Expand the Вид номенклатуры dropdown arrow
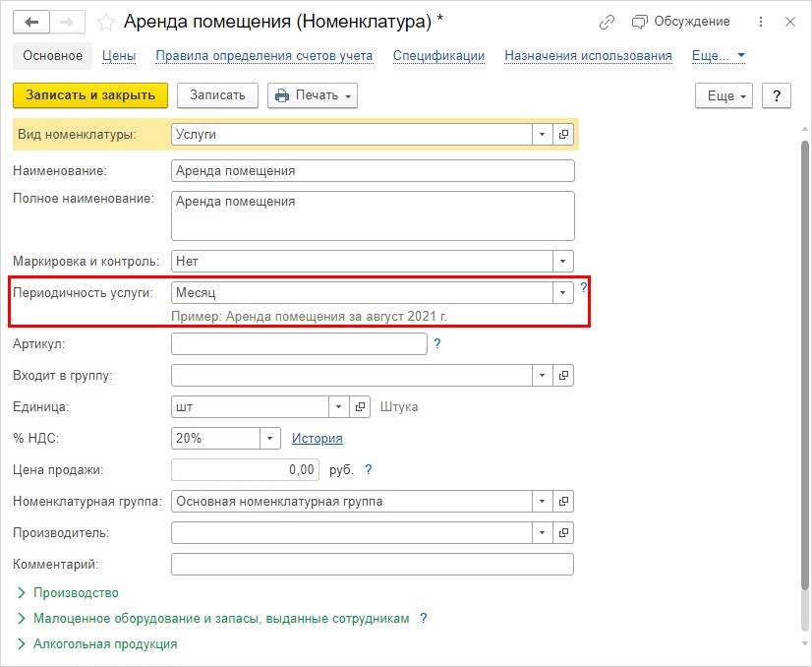Image resolution: width=812 pixels, height=667 pixels. tap(543, 135)
